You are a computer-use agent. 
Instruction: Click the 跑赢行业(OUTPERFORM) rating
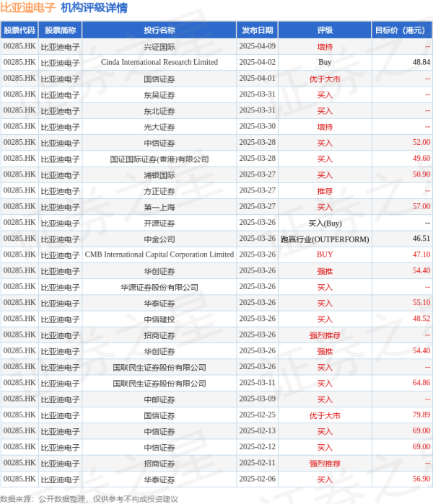coord(325,239)
